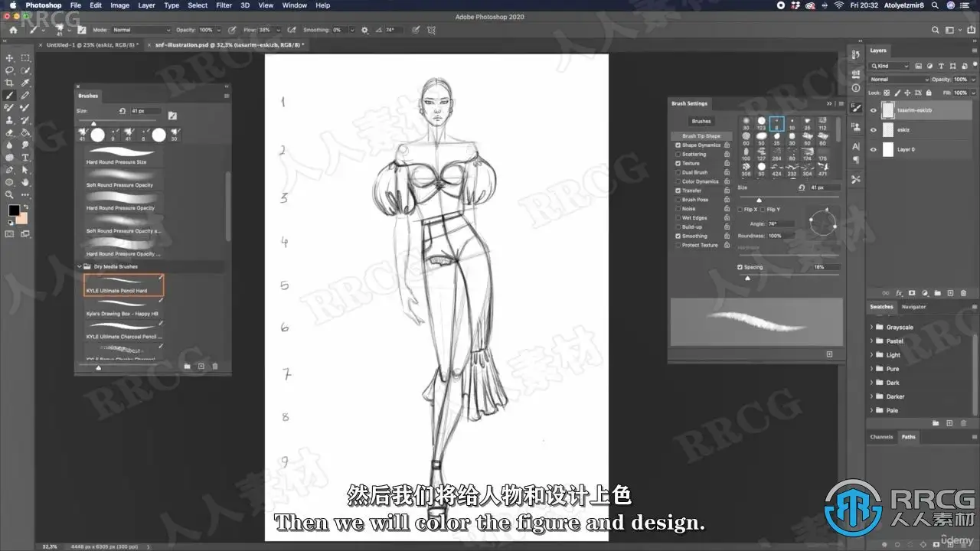Open the Character panel icon

click(855, 146)
